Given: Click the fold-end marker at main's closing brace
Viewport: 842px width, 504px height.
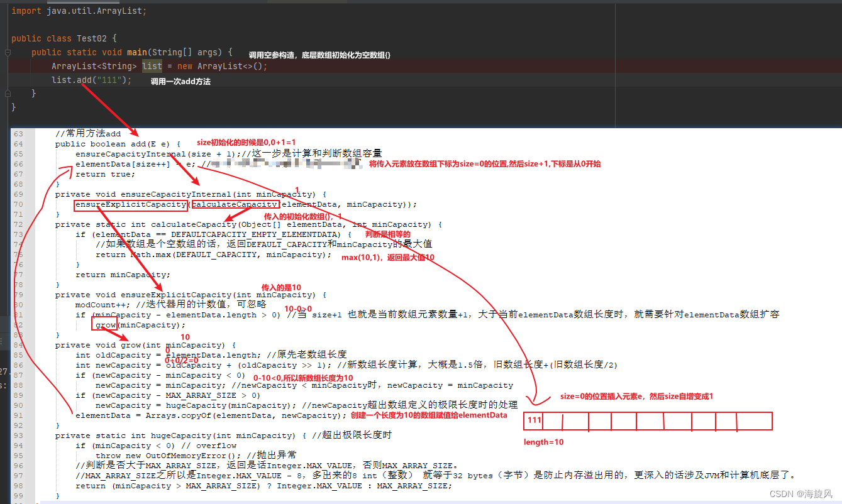Looking at the screenshot, I should [9, 94].
